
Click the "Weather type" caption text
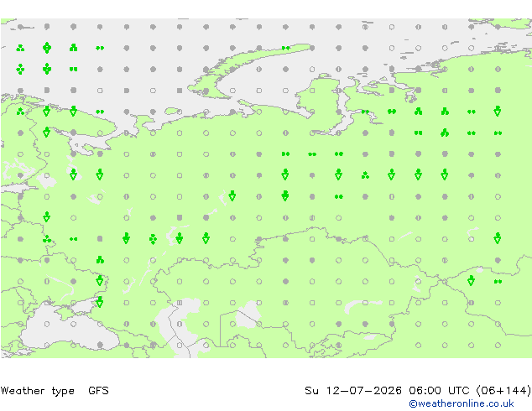click(37, 391)
